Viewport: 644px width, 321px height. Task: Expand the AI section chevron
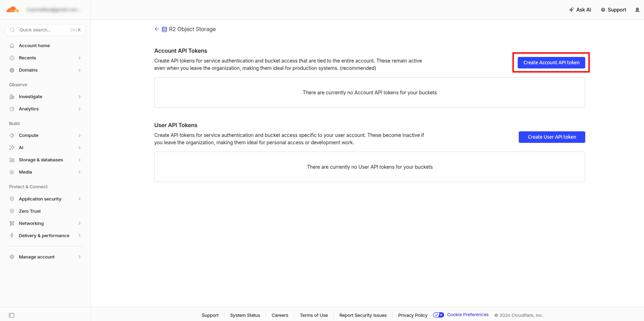pos(79,148)
